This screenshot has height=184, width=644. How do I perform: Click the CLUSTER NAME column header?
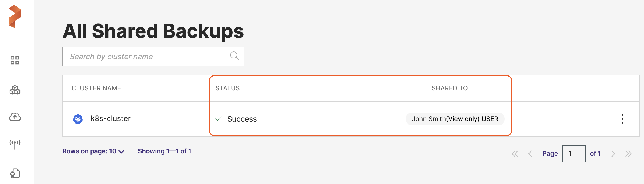96,88
